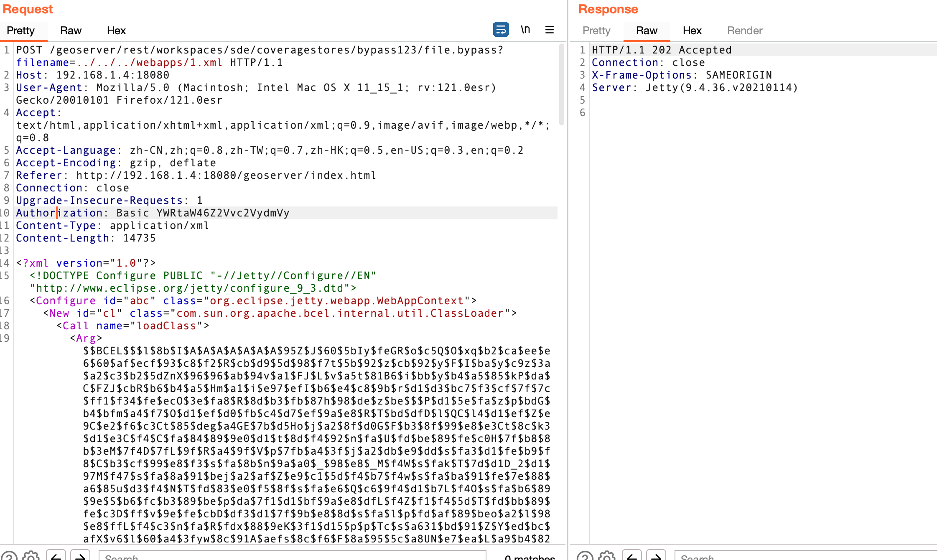Viewport: 937px width, 560px height.
Task: Click the Server Jetty version line in Response
Action: click(x=695, y=87)
